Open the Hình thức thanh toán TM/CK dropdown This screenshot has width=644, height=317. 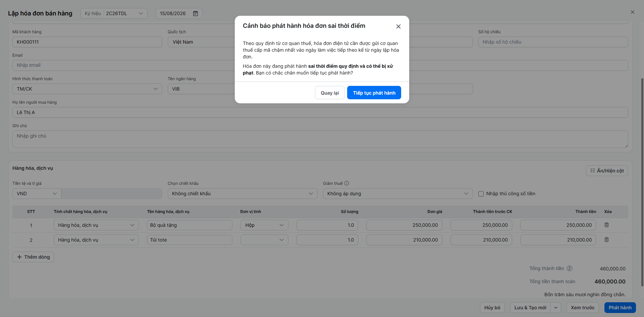87,89
